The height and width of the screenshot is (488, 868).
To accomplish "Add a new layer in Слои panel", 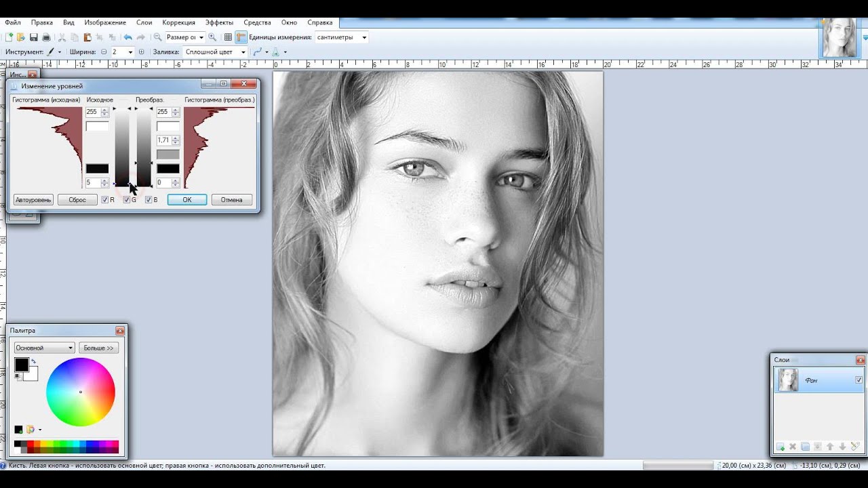I will click(x=781, y=447).
